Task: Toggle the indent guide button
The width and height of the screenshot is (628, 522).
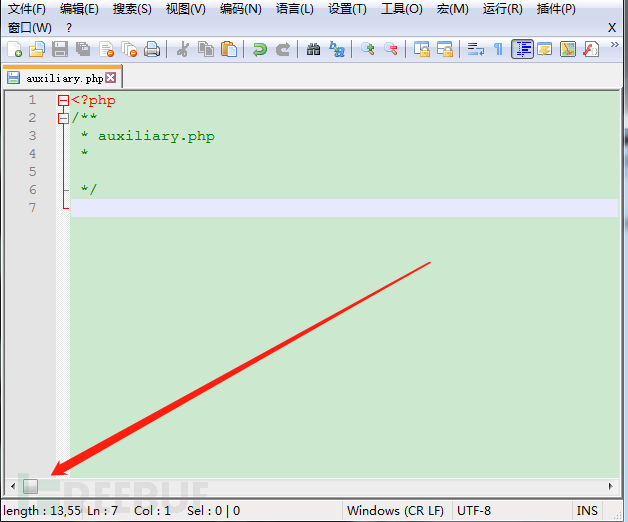Action: click(523, 50)
